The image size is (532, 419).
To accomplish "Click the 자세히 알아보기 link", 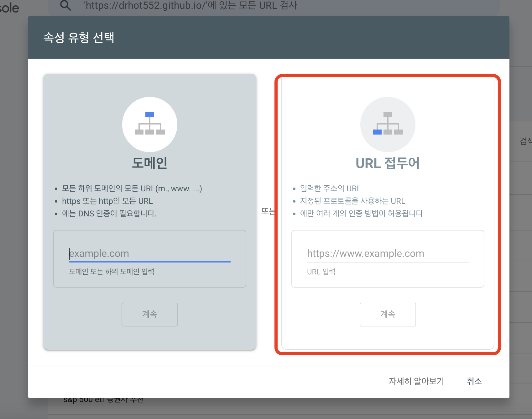I will [416, 381].
